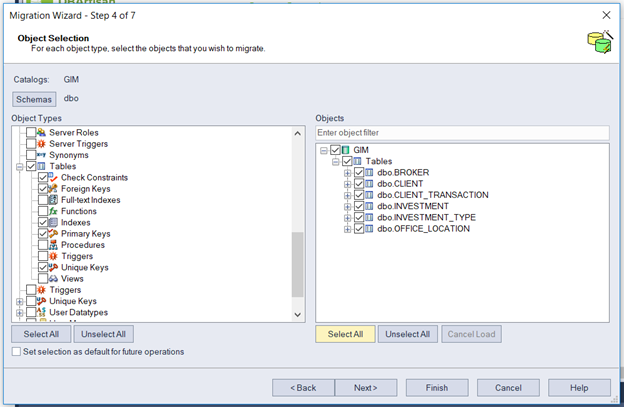The image size is (624, 407).
Task: Click the migration wizard database icon
Action: tap(599, 42)
